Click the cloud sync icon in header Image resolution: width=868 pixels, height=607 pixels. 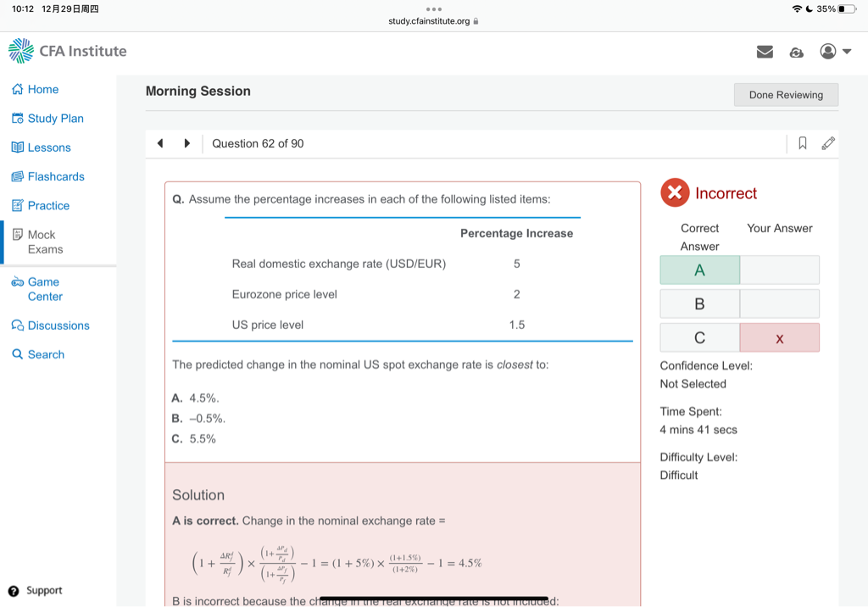click(x=796, y=53)
